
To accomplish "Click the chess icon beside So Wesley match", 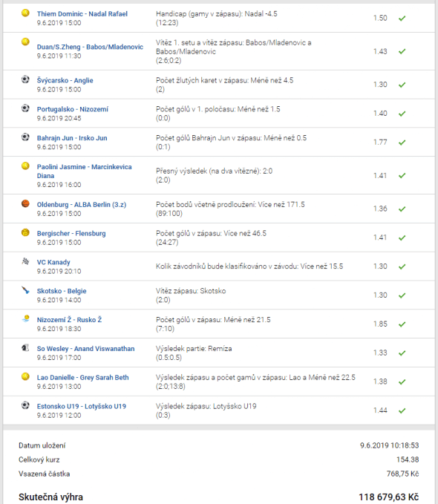I will 25,348.
